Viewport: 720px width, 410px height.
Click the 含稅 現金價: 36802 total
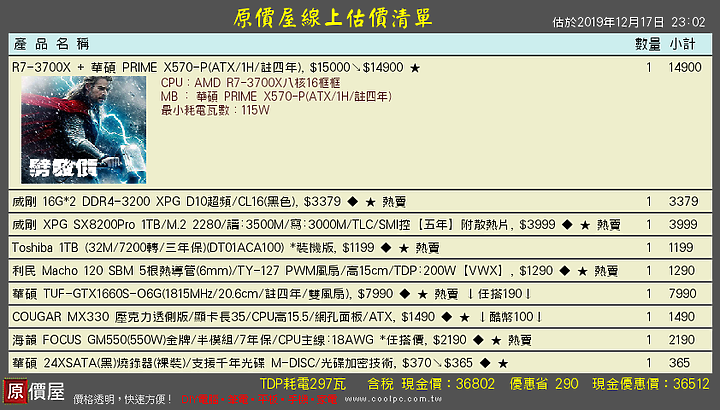[431, 384]
